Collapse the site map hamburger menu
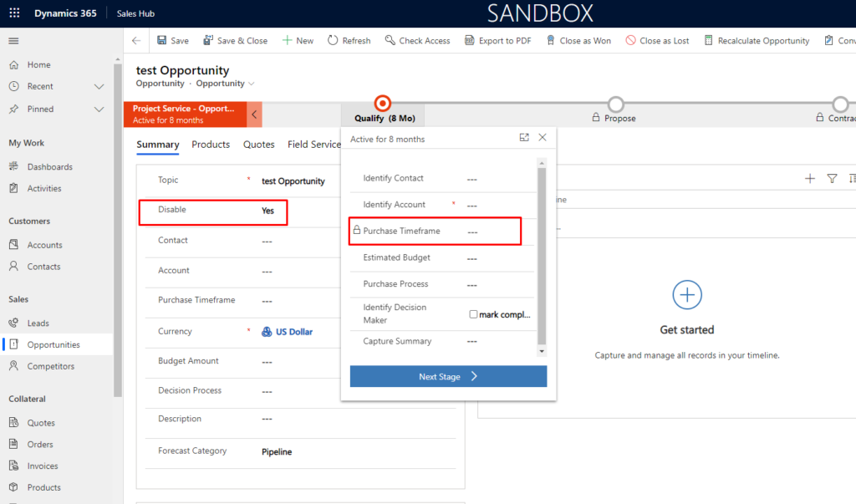Image resolution: width=856 pixels, height=504 pixels. click(x=13, y=41)
